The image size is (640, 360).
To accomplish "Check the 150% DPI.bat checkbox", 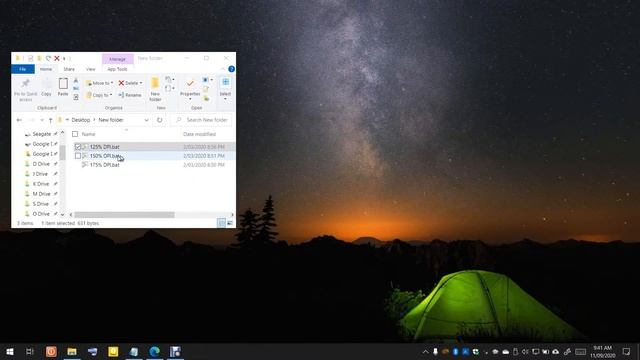I will click(x=78, y=156).
